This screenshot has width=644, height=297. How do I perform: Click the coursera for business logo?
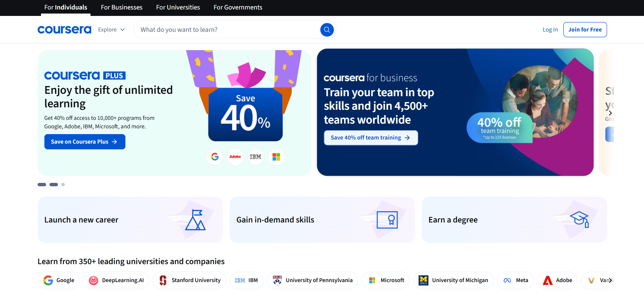tap(370, 78)
